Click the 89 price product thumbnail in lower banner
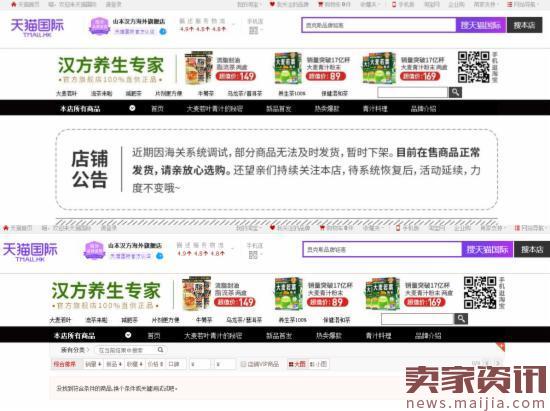550x411 pixels. [x=288, y=294]
